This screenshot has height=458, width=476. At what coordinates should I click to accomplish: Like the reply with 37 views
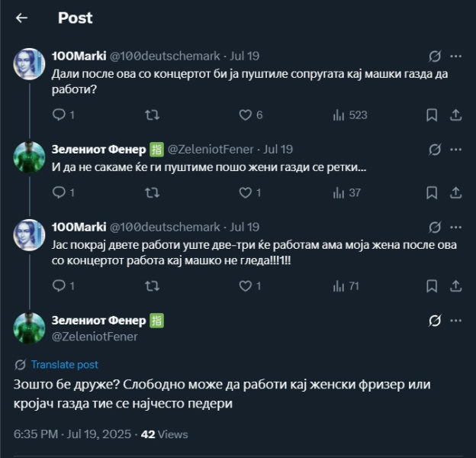246,193
